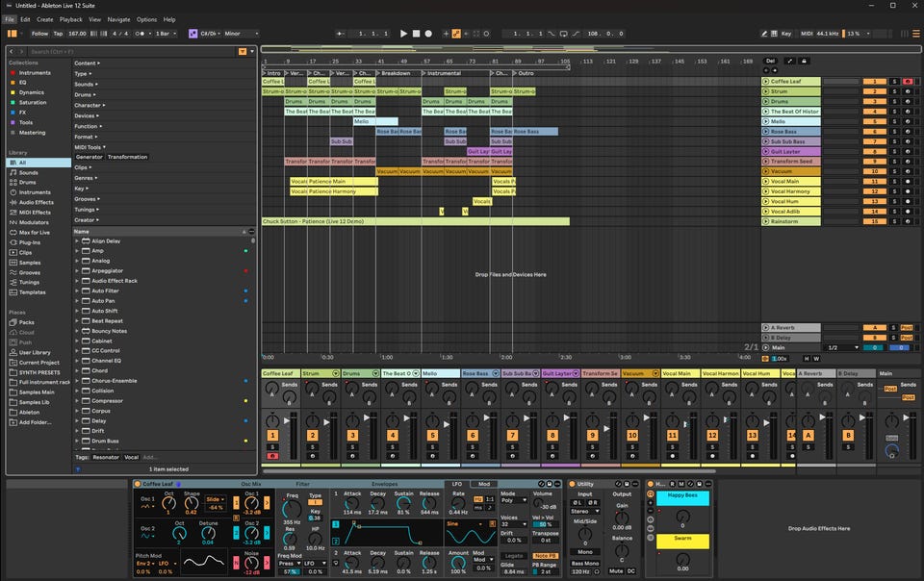Solo the Strum track
This screenshot has width=924, height=581.
pos(893,91)
